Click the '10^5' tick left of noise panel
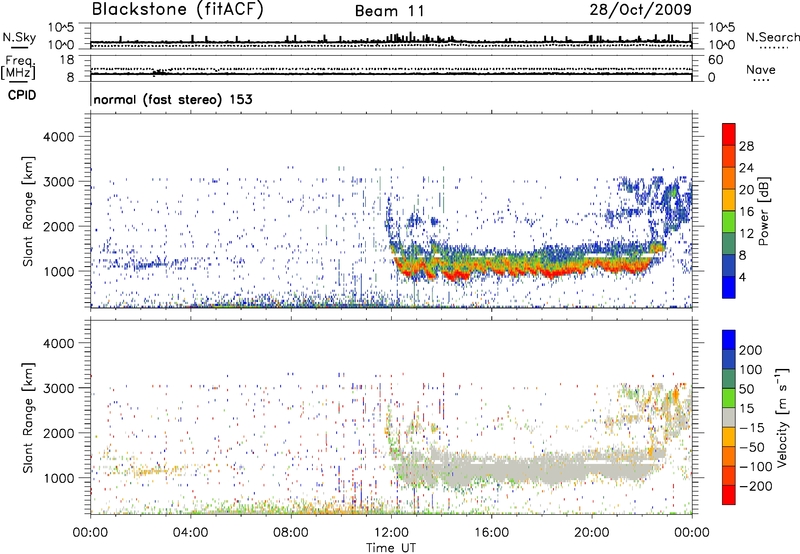 [61, 27]
